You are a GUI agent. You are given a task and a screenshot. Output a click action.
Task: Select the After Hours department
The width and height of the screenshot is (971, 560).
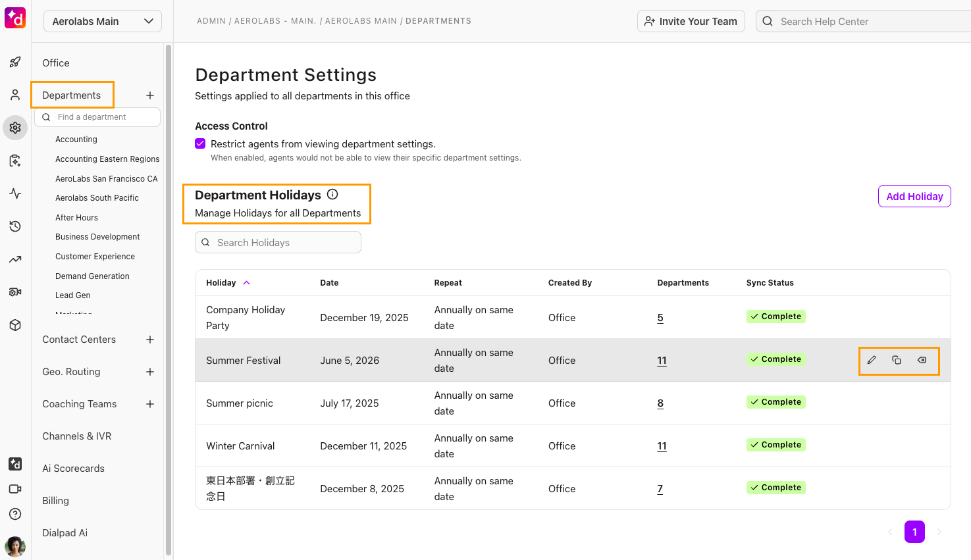[76, 218]
